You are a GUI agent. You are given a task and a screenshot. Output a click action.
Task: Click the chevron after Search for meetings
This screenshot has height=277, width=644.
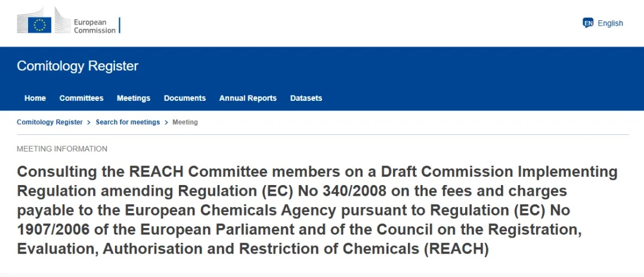(x=166, y=122)
